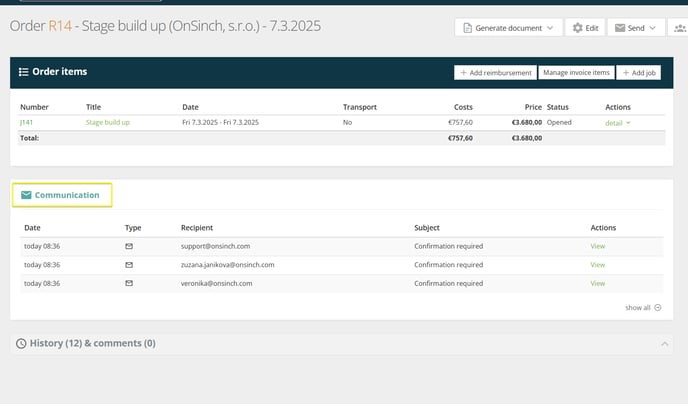
Task: Click email type icon for support@onsinch.com row
Action: [x=129, y=246]
